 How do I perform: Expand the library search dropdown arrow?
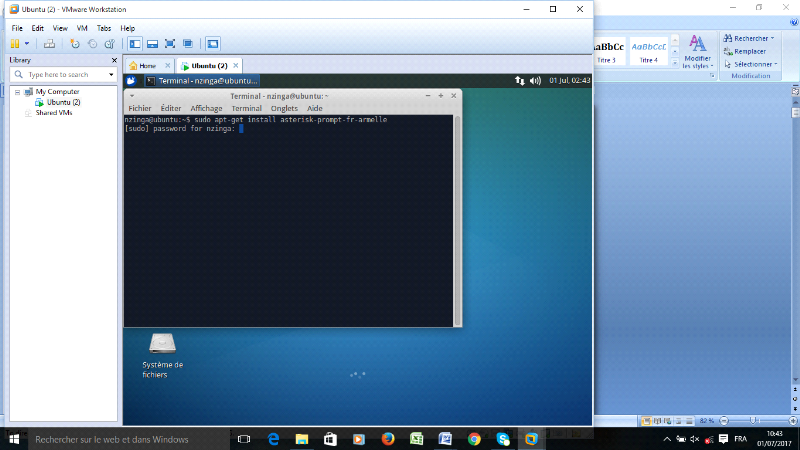[112, 75]
